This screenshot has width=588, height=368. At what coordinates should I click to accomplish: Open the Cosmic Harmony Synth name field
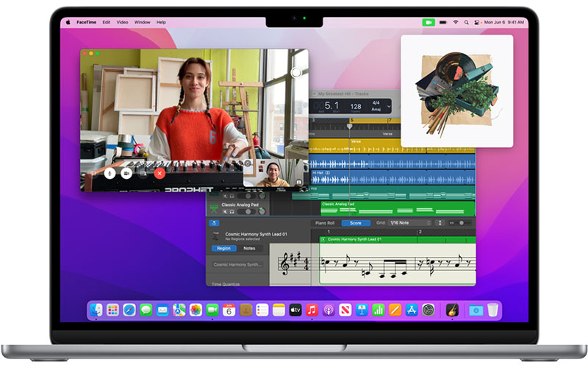(237, 264)
